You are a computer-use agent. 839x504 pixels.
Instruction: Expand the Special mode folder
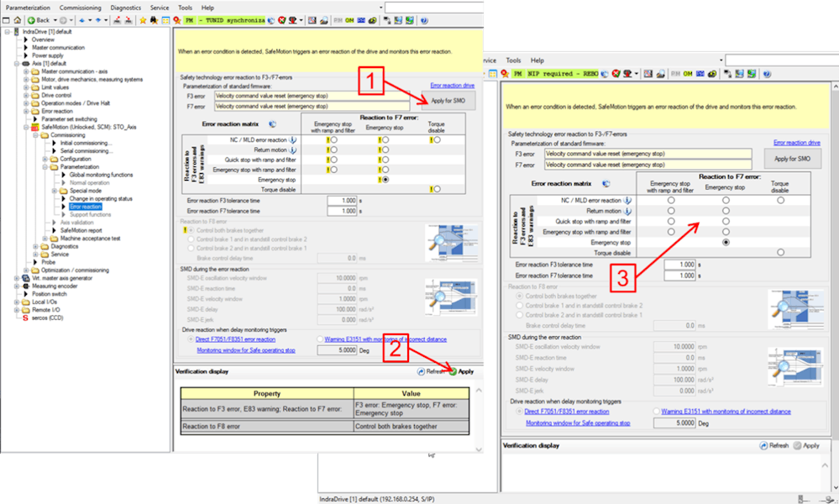point(54,191)
